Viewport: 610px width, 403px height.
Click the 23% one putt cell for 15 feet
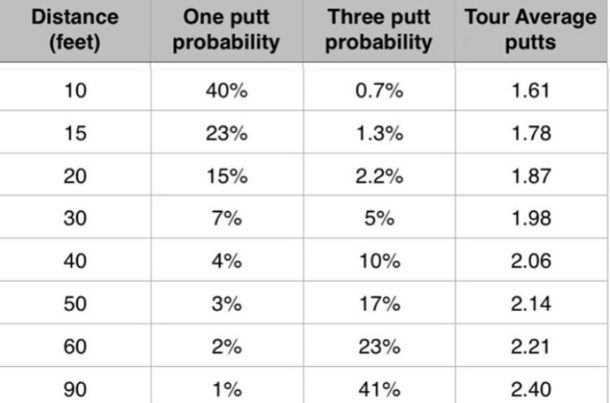click(226, 133)
